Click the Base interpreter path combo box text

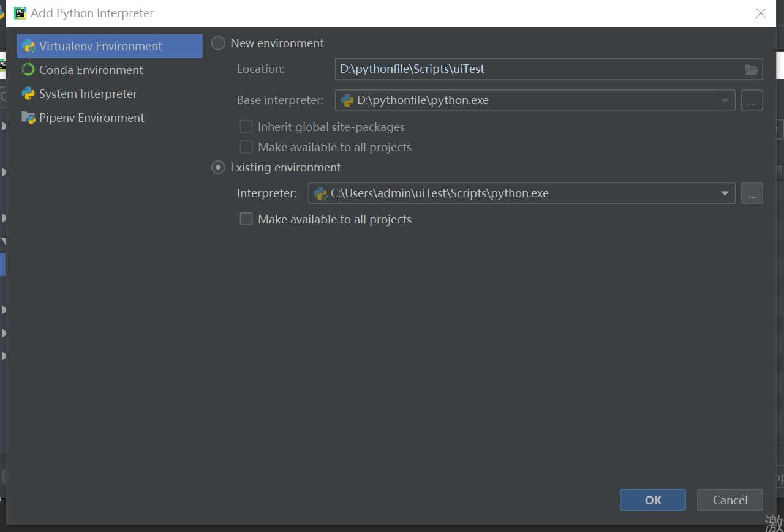pos(423,100)
